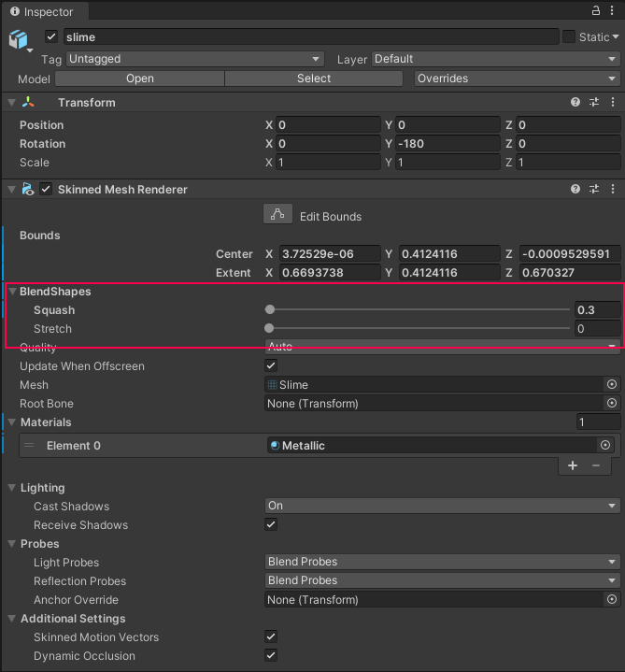Toggle the slime object active checkbox
Viewport: 625px width, 672px height.
coord(51,37)
